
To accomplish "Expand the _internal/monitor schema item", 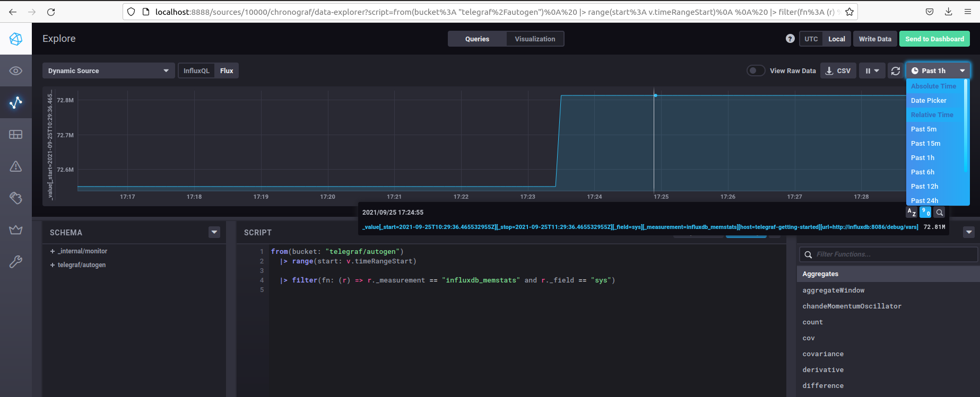I will click(79, 251).
